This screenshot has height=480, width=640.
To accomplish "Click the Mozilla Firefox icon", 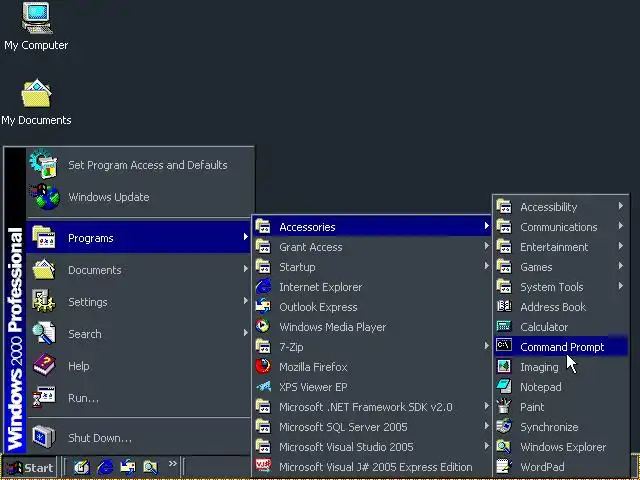I will click(x=263, y=367).
